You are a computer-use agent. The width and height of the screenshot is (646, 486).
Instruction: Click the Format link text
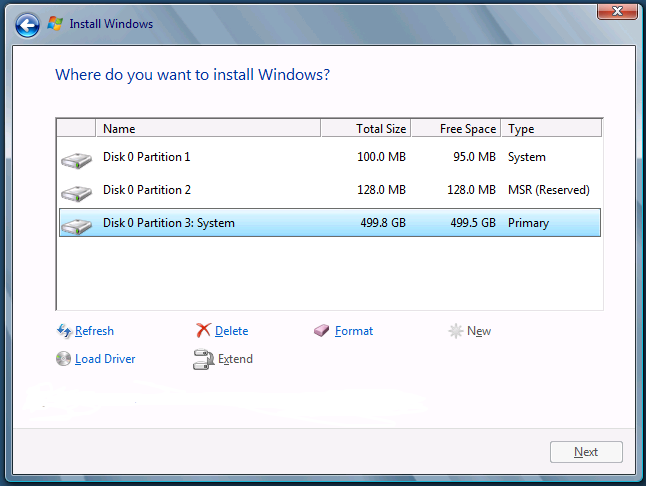click(354, 331)
